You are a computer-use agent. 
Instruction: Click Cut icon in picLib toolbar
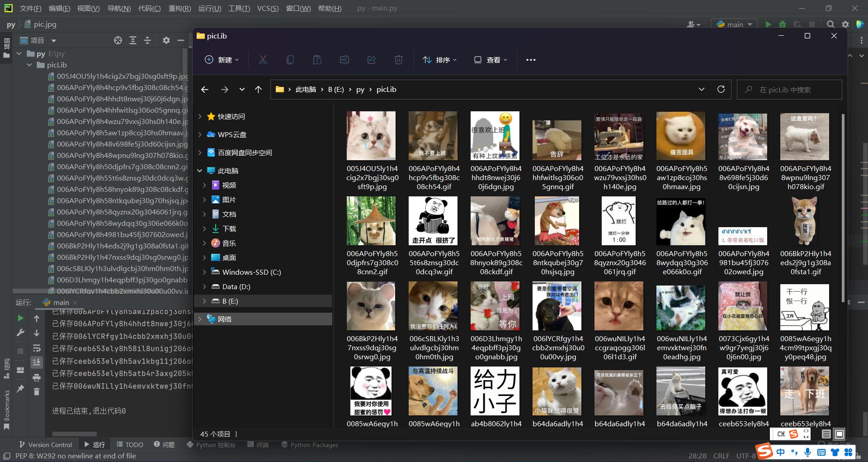coord(263,60)
